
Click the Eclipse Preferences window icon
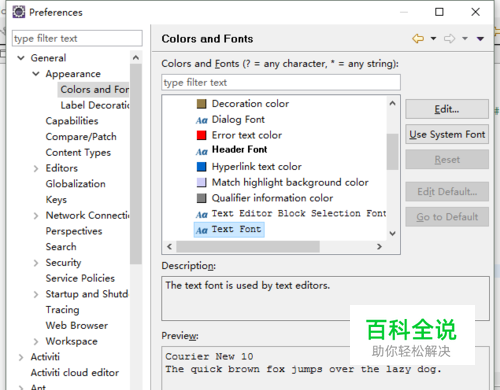(19, 12)
